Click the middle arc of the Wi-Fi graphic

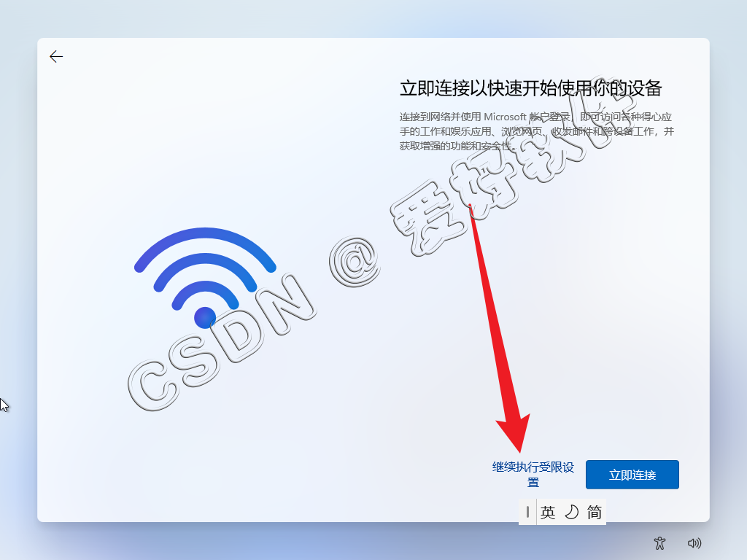pyautogui.click(x=205, y=267)
